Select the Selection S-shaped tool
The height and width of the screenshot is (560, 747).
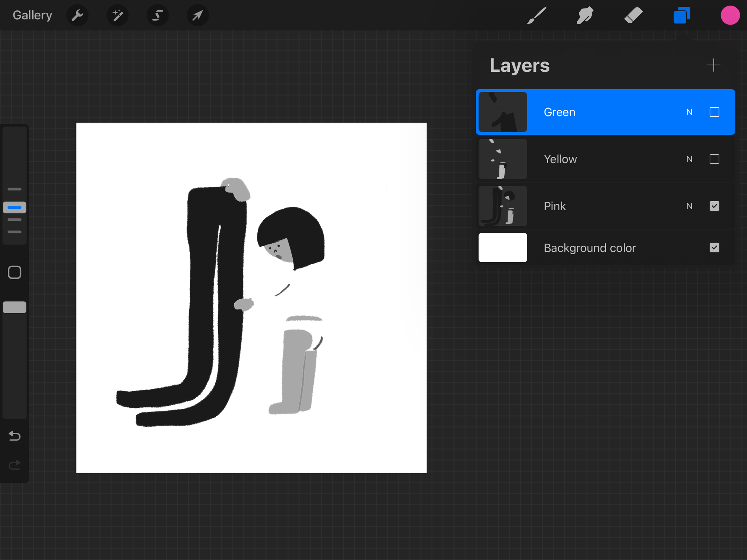click(x=158, y=15)
